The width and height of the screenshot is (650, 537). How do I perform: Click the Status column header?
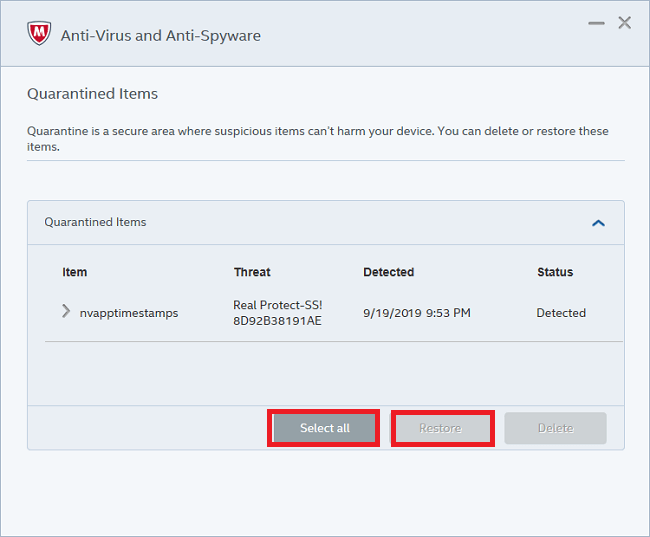point(555,272)
